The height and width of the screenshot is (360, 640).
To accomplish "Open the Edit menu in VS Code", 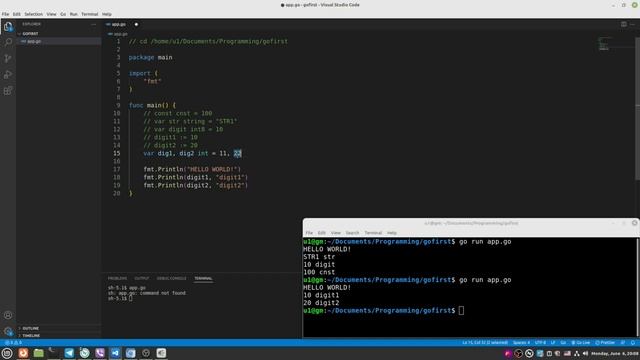I will pyautogui.click(x=16, y=14).
